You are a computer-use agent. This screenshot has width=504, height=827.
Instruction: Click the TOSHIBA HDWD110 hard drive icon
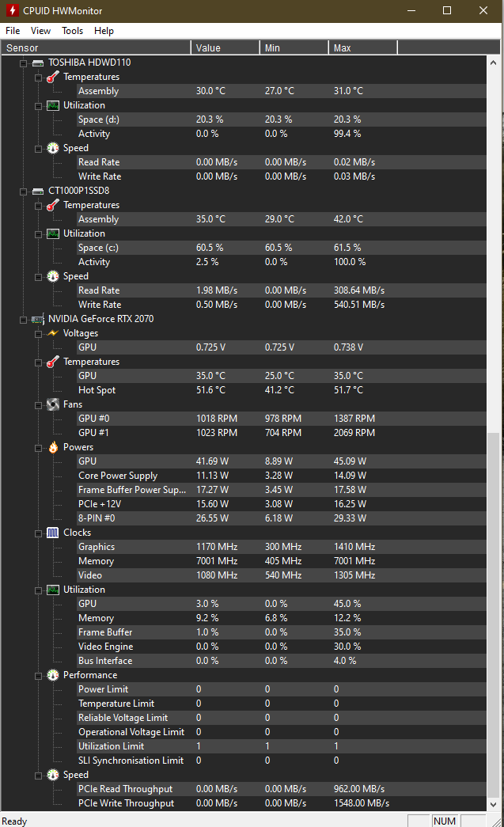click(x=38, y=63)
